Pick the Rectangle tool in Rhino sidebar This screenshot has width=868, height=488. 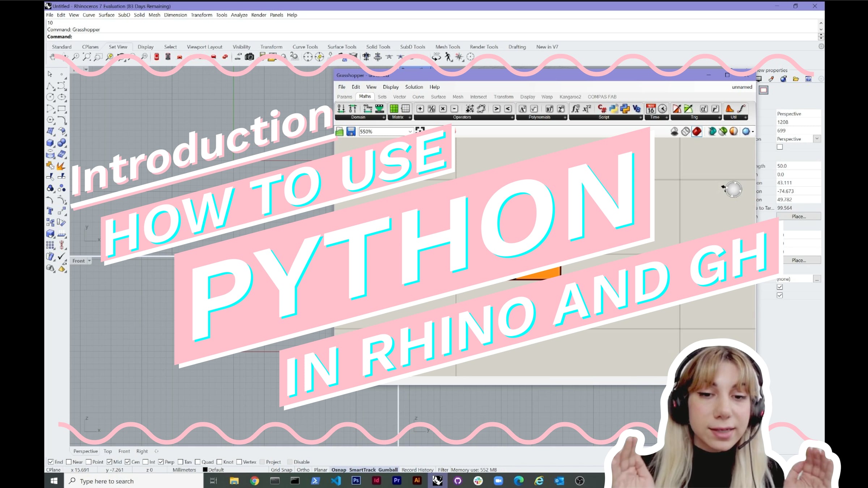coord(62,108)
